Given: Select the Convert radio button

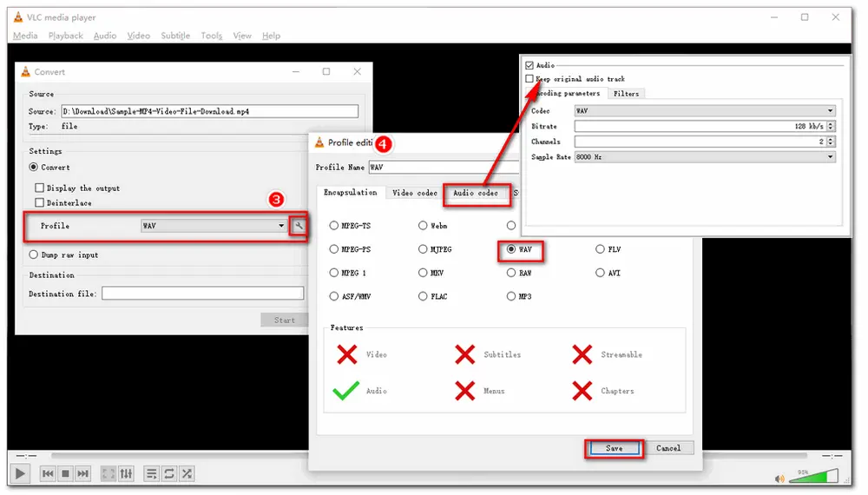Looking at the screenshot, I should (x=34, y=168).
